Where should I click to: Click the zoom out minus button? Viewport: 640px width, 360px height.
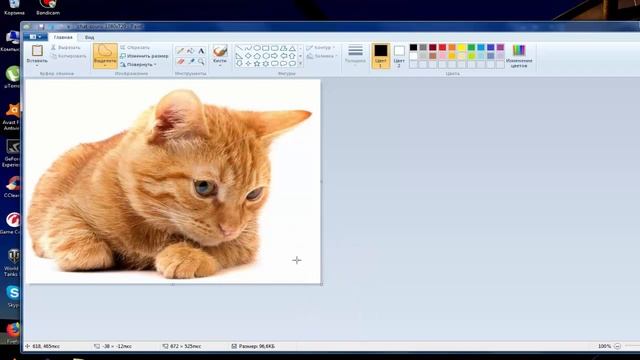click(617, 346)
